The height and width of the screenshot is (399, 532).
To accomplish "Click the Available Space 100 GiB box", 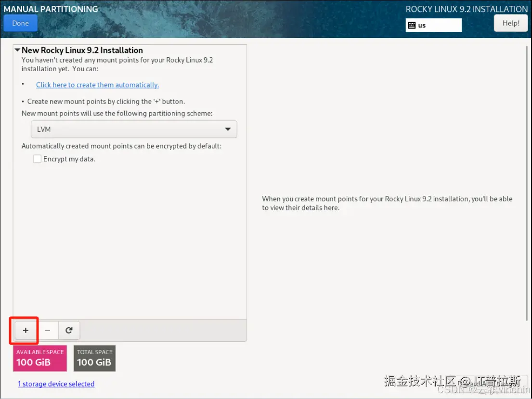I will pos(40,358).
